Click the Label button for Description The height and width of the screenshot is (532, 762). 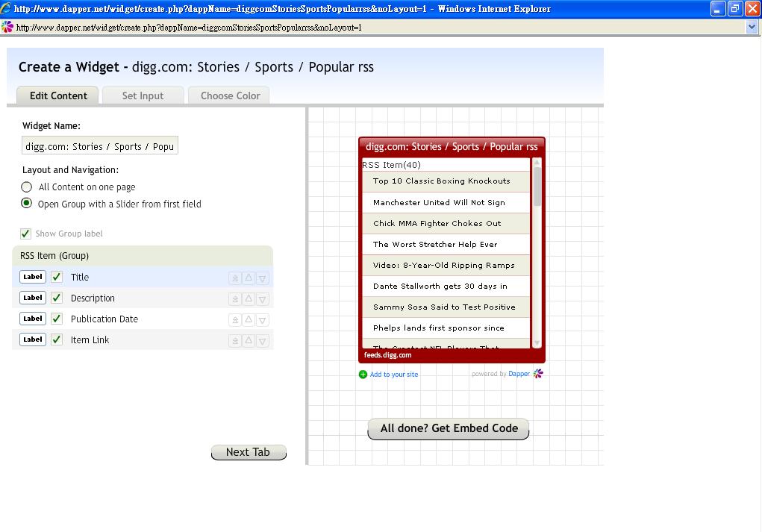[33, 298]
